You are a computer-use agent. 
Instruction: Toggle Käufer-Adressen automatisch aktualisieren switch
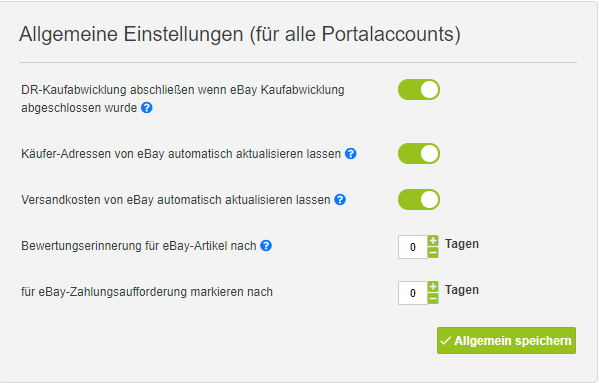419,154
